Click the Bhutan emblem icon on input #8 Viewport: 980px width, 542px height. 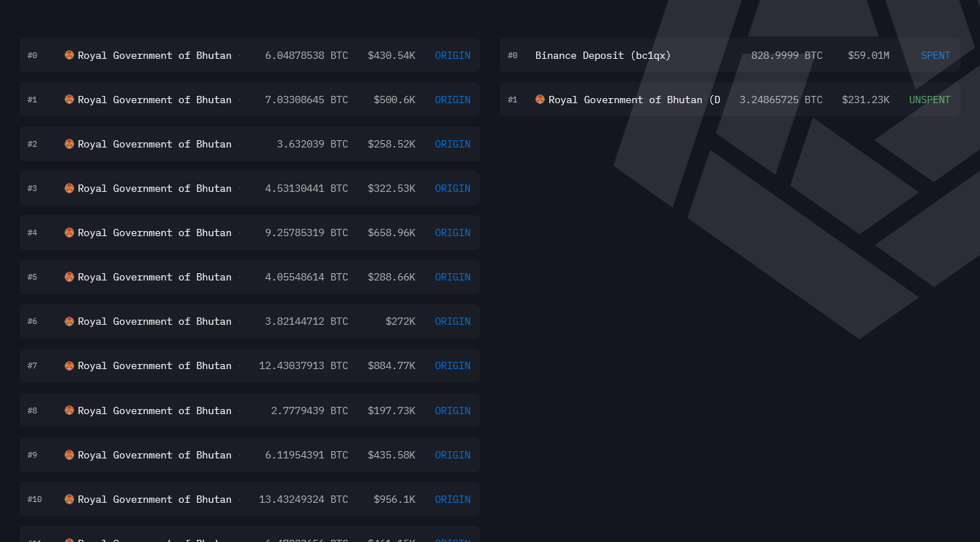[x=69, y=410]
